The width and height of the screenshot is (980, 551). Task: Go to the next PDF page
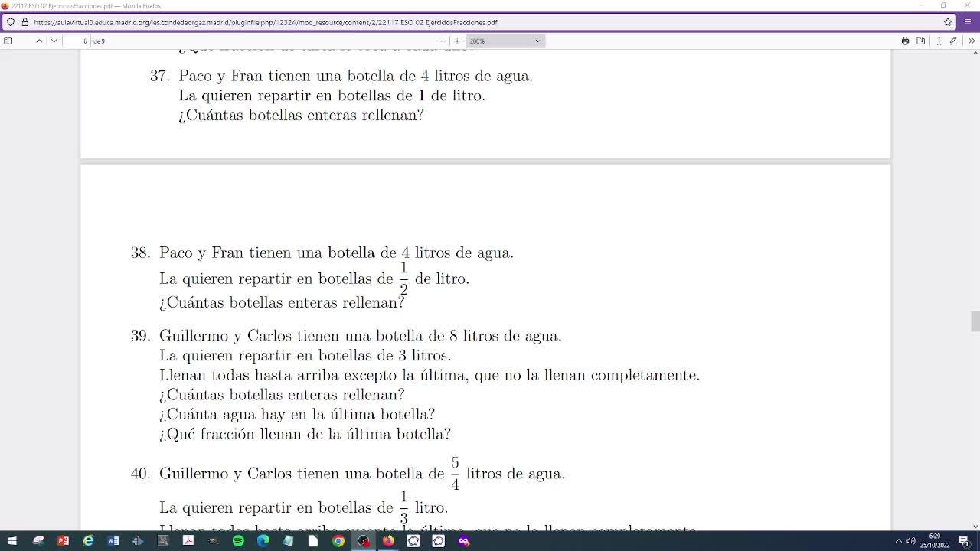(x=54, y=41)
